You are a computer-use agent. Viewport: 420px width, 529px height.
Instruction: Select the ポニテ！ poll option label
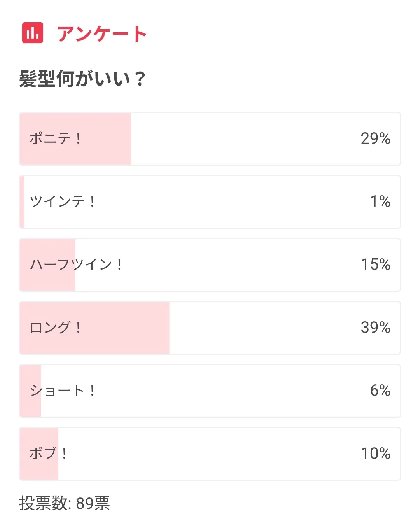[x=55, y=138]
